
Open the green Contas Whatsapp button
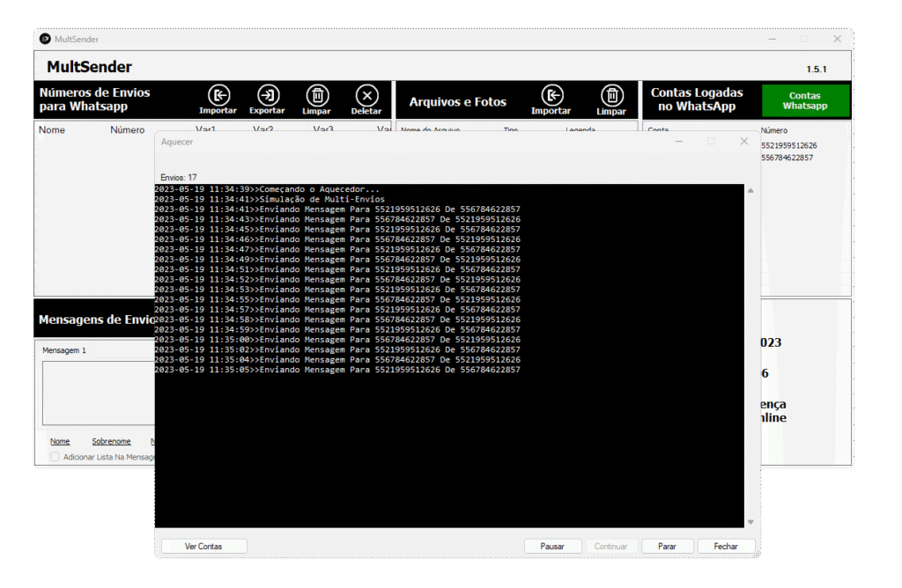click(805, 100)
